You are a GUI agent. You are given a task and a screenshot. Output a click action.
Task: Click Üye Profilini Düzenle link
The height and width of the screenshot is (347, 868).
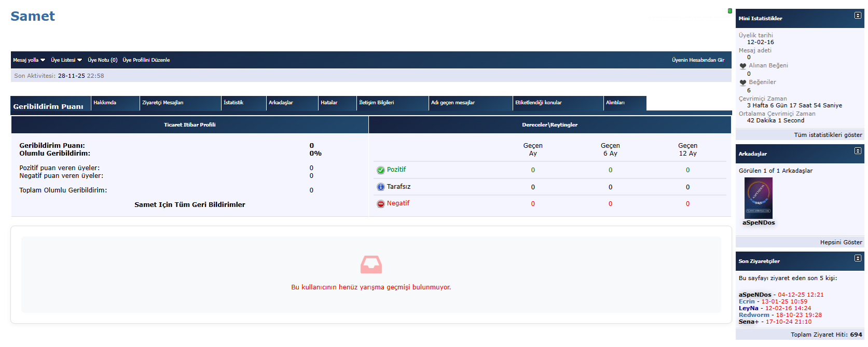(146, 60)
